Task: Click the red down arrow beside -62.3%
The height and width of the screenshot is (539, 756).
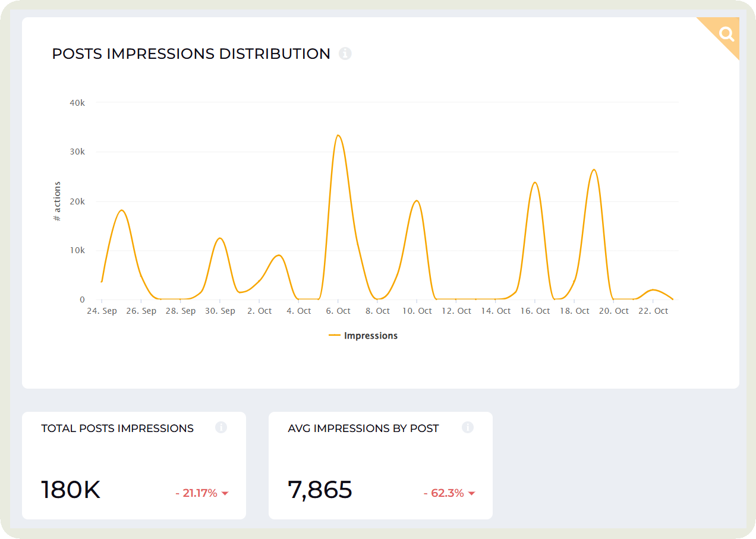Action: click(471, 493)
